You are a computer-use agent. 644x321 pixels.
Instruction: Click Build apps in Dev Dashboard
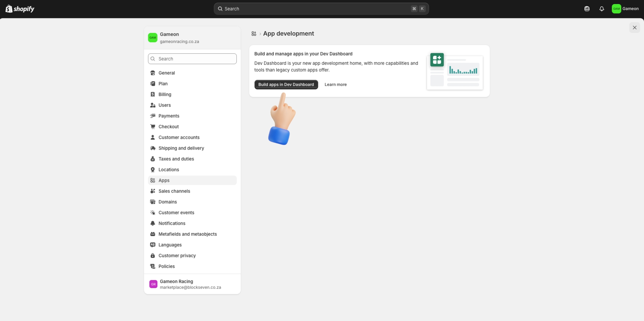pyautogui.click(x=286, y=84)
